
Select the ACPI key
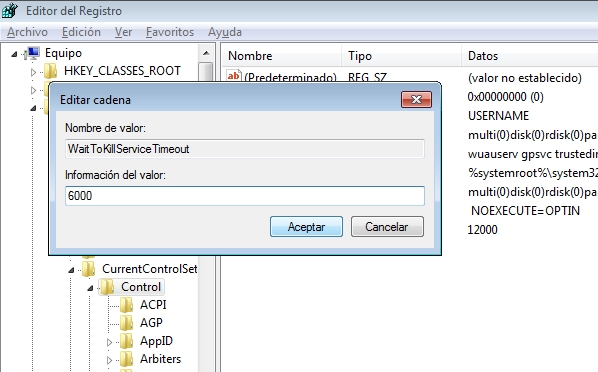(x=153, y=305)
